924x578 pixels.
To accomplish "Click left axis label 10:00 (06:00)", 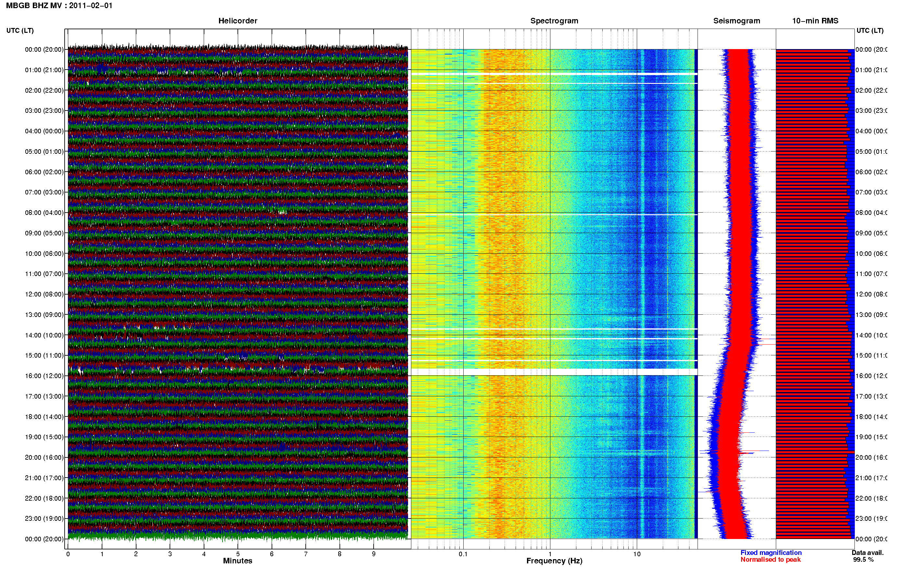I will point(44,254).
